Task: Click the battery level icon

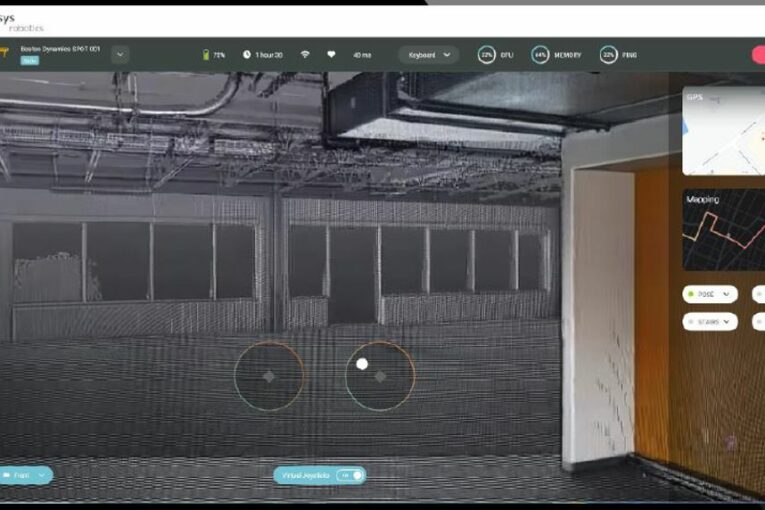Action: [206, 55]
